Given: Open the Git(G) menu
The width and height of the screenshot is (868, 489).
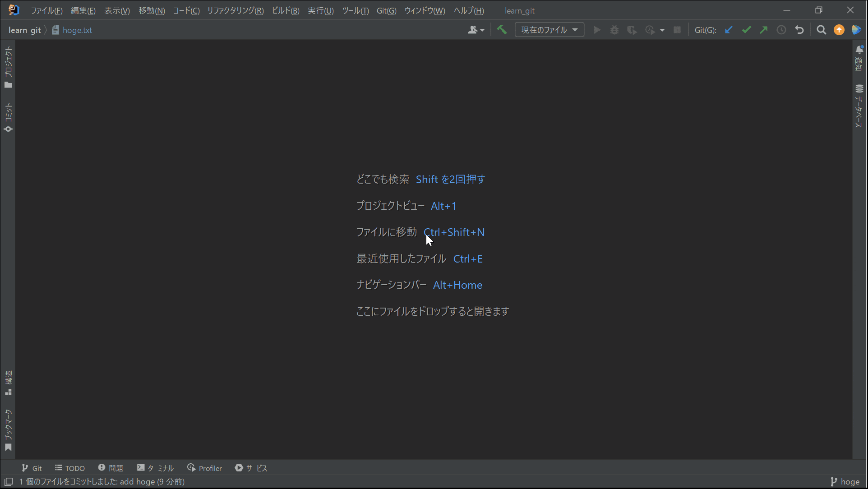Looking at the screenshot, I should pyautogui.click(x=386, y=10).
